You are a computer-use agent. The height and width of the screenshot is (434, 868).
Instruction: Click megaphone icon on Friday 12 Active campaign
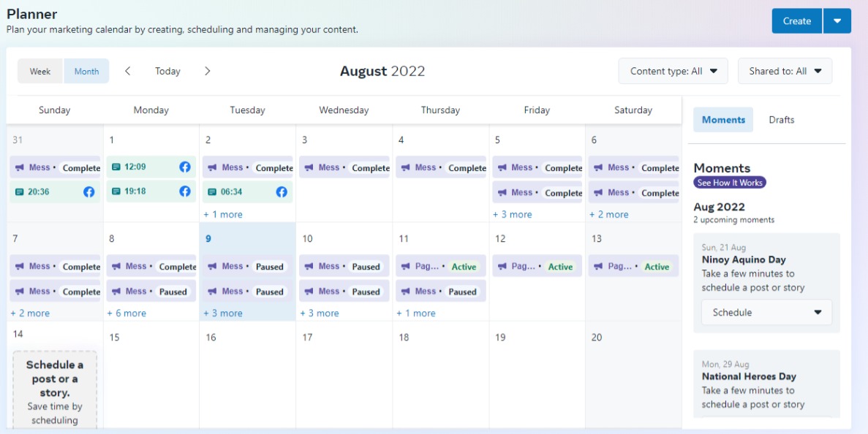tap(502, 267)
